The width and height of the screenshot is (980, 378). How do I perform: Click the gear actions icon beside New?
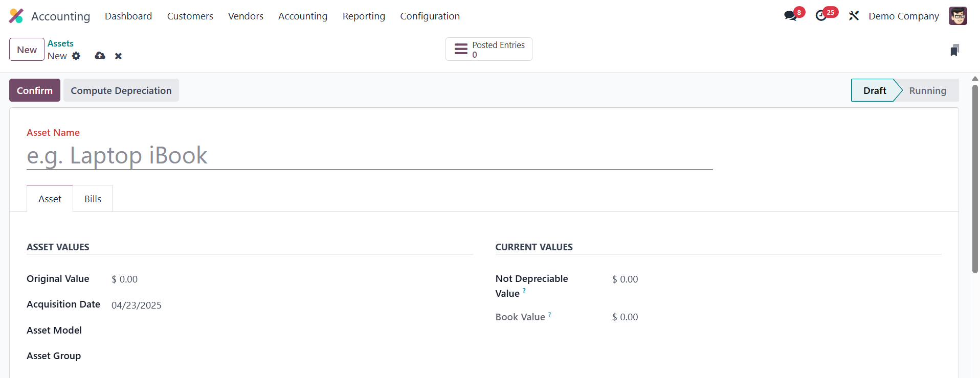[76, 56]
